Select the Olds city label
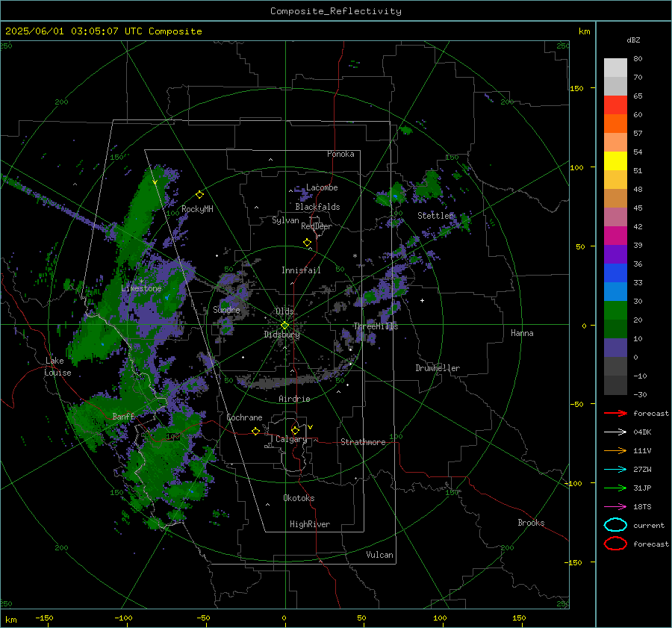 (x=284, y=311)
